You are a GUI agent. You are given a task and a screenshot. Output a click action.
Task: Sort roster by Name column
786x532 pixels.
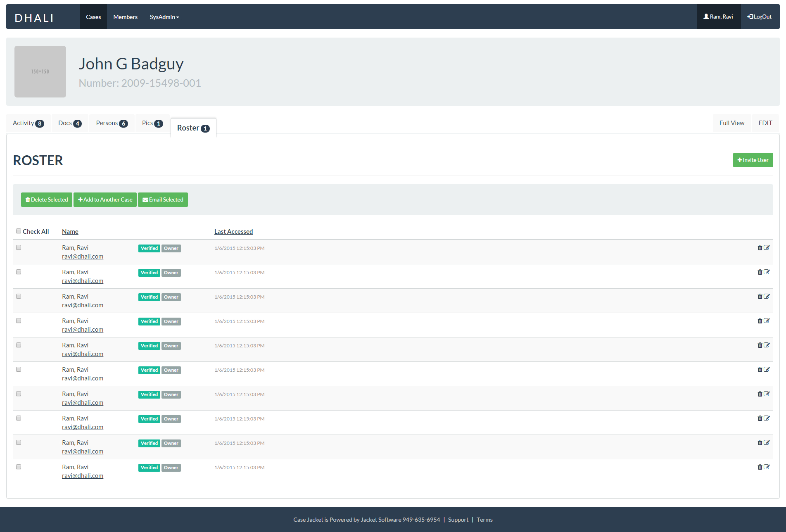[x=70, y=231]
